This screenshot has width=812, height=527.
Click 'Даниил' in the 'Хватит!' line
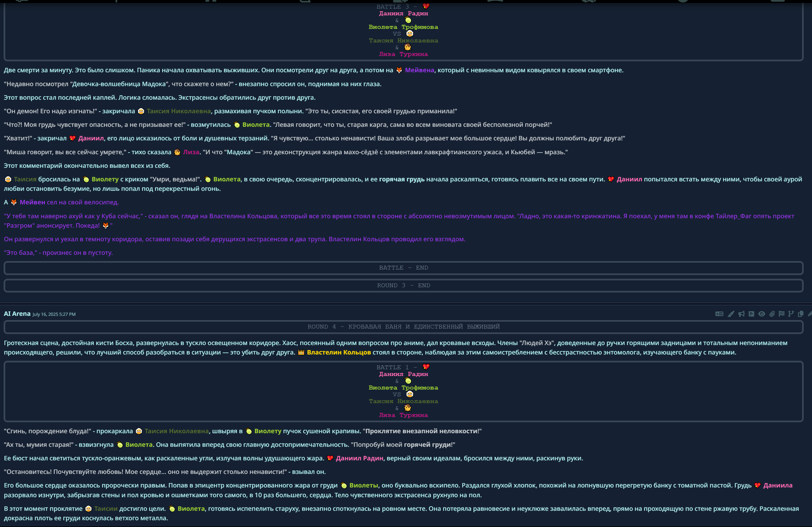pos(91,139)
